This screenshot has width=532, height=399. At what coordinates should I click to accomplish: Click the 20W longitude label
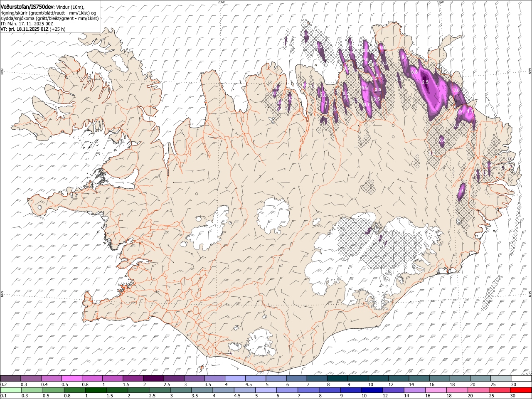pyautogui.click(x=221, y=2)
